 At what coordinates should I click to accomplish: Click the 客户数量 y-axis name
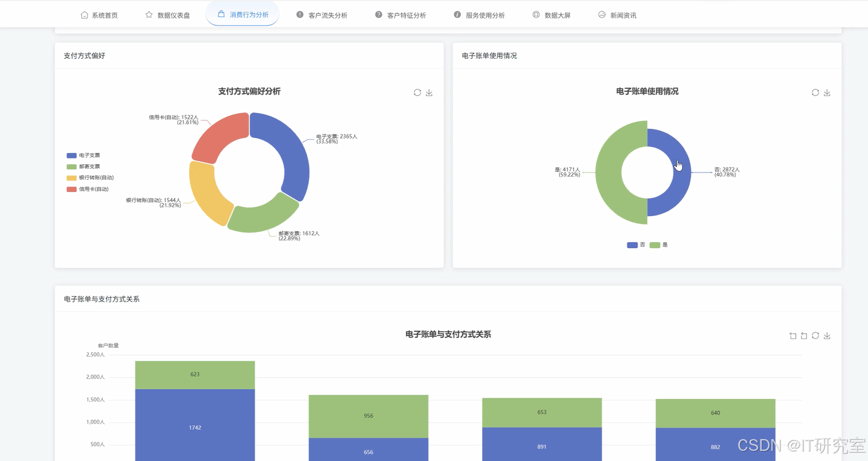click(108, 346)
